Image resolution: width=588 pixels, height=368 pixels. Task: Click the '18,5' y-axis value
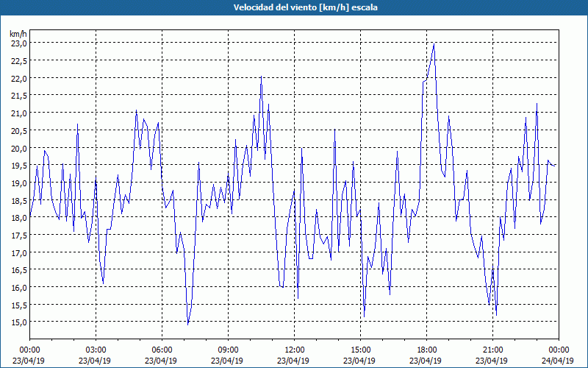coord(19,200)
